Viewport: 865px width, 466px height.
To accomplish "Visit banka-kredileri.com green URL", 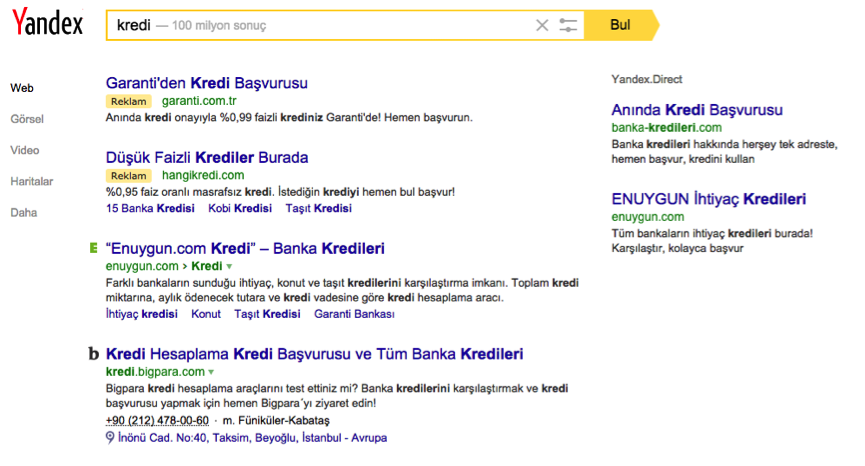I will coord(666,128).
